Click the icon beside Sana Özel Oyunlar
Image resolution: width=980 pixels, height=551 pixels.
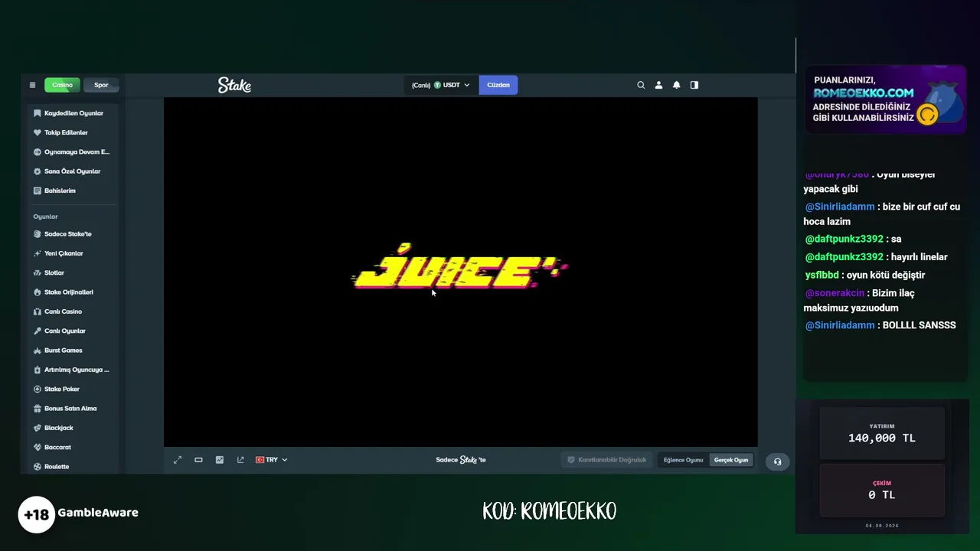tap(38, 171)
